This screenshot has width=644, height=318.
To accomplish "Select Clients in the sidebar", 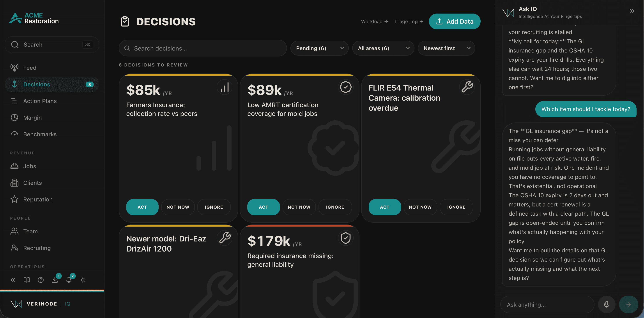I will coord(52,183).
